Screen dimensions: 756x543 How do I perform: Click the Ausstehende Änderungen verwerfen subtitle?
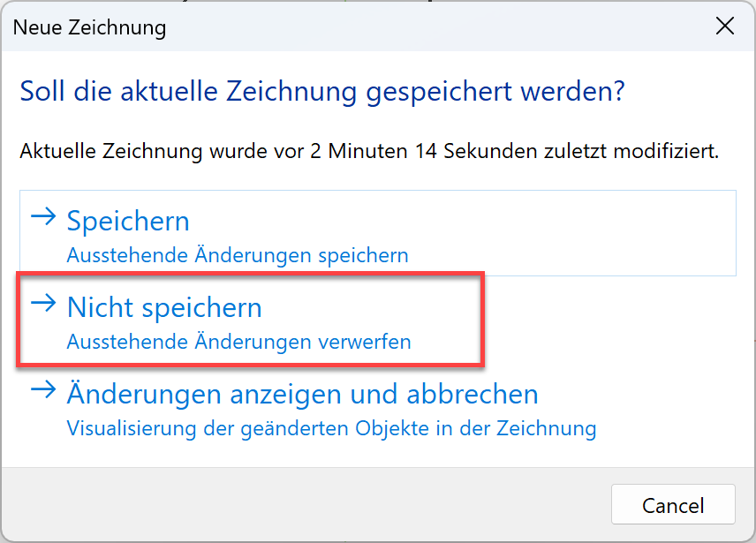click(238, 342)
